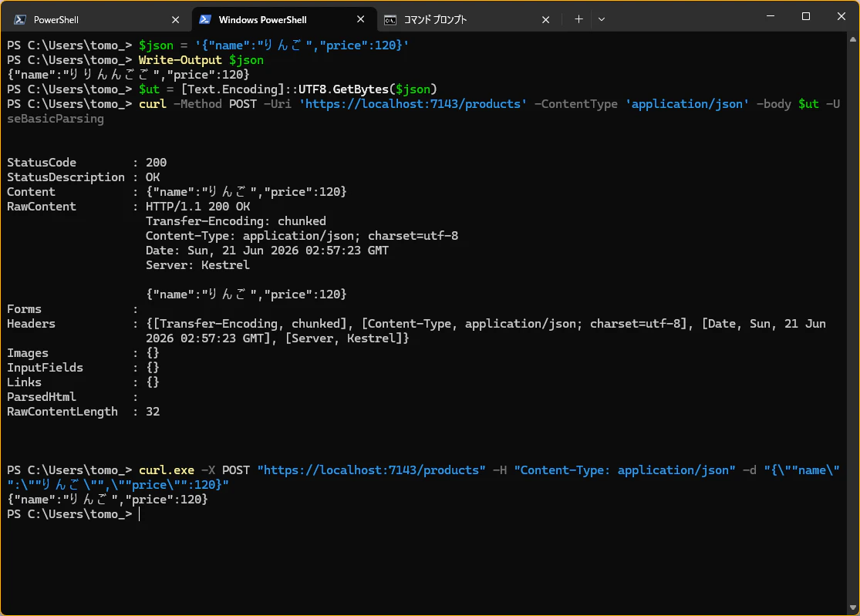Expand the new tab profile dropdown
The width and height of the screenshot is (860, 616).
(x=602, y=19)
